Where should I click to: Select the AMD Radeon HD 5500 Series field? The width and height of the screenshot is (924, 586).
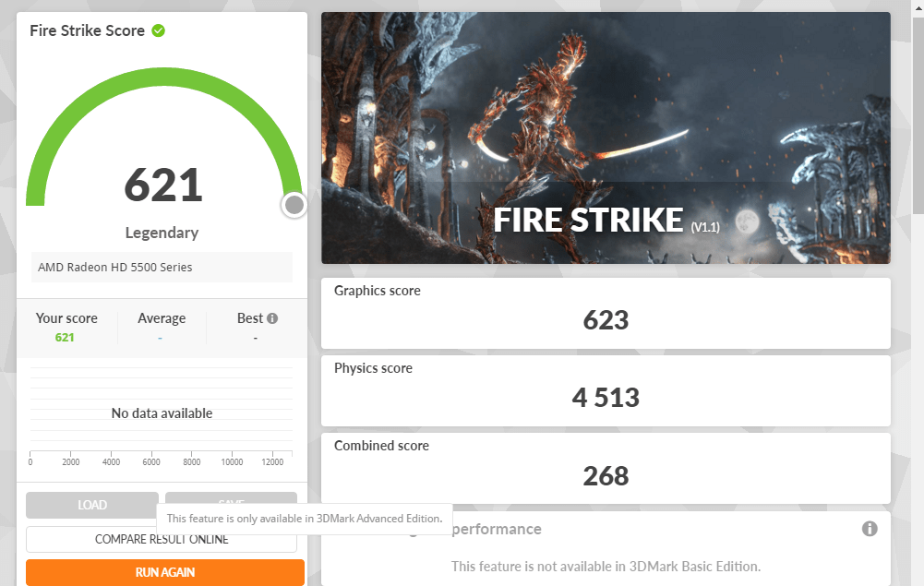162,268
